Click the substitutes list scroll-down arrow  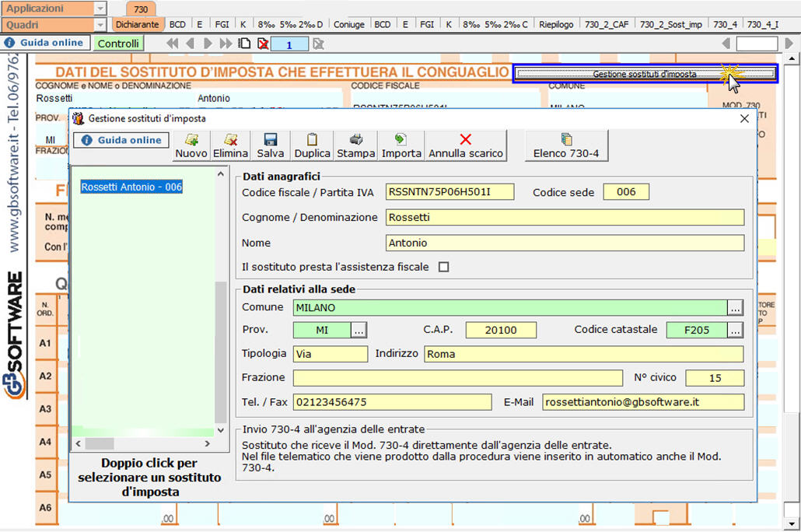(221, 430)
